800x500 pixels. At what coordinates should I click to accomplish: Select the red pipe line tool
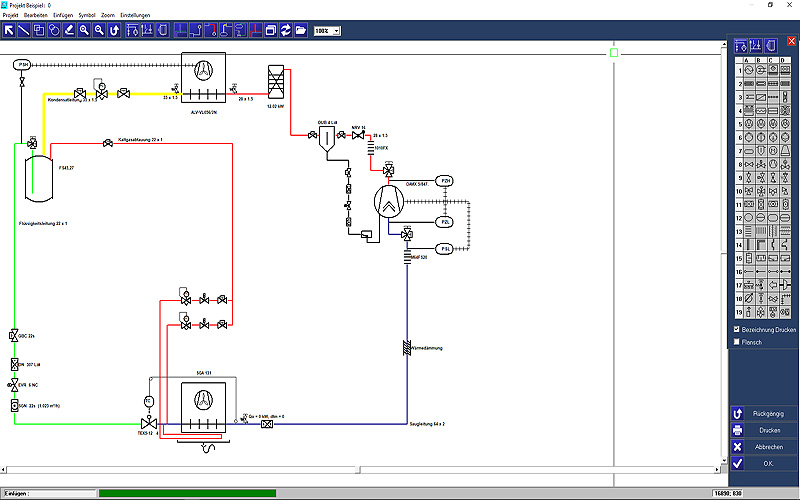(210, 30)
